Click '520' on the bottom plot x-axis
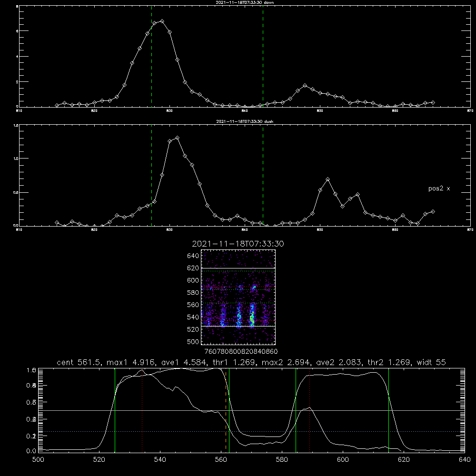476x476 pixels. pos(99,460)
